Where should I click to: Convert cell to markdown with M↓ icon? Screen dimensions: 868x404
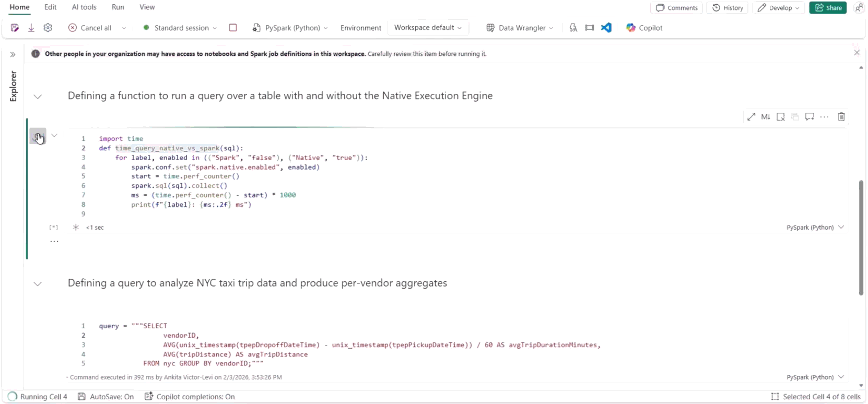coord(766,117)
